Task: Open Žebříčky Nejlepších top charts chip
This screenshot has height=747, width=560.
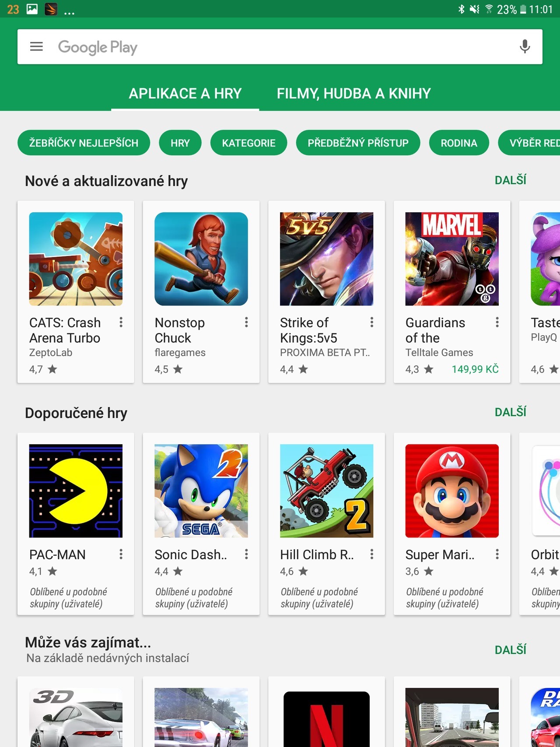Action: click(84, 143)
